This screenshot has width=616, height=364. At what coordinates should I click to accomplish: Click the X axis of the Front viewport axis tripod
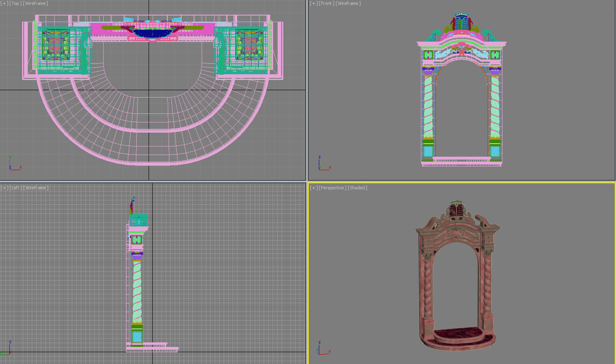330,167
